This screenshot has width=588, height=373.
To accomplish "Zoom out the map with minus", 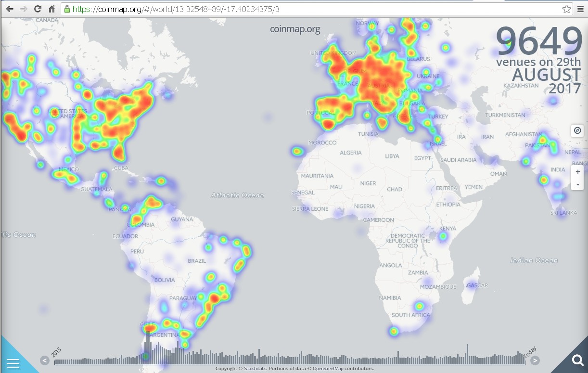I will (x=577, y=184).
